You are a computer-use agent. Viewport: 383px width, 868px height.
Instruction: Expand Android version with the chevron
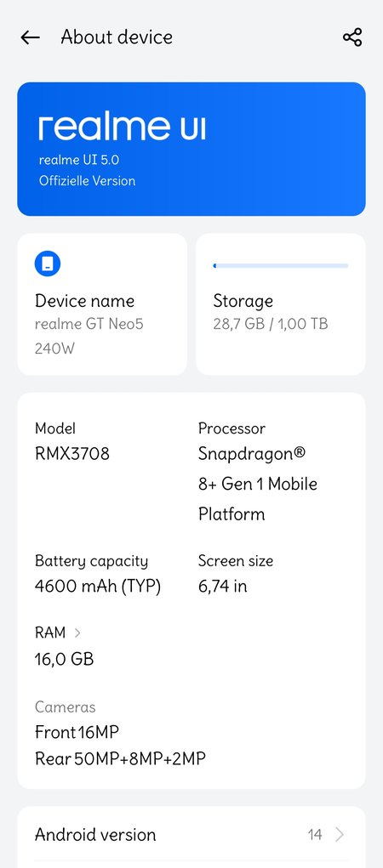340,834
